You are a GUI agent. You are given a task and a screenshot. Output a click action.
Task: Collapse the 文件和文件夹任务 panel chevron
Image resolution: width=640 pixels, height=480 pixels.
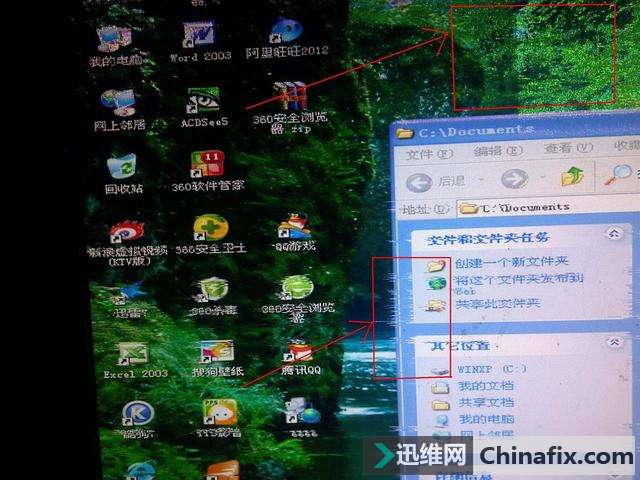(613, 233)
